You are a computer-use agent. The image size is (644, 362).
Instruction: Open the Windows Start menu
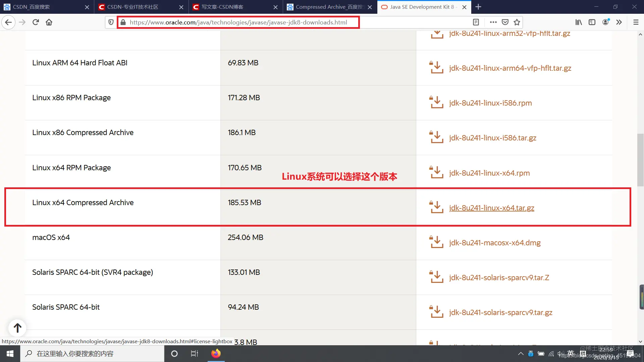[x=10, y=354]
